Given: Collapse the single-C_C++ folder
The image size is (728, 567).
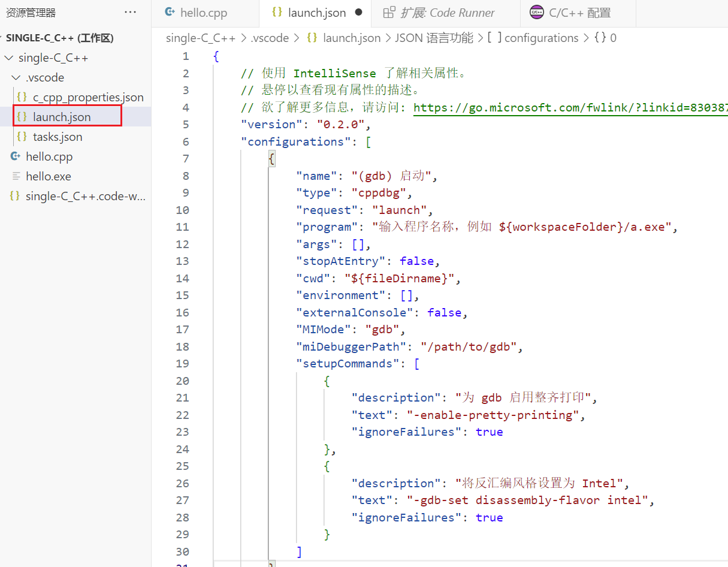Looking at the screenshot, I should (8, 58).
